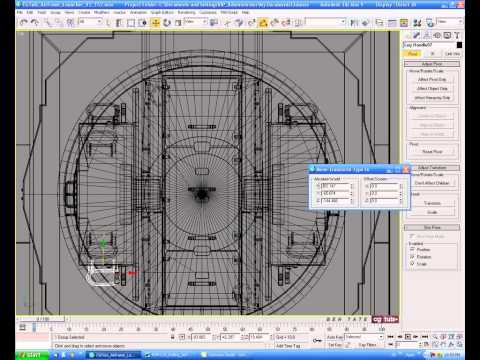Open the File menu

coord(20,12)
